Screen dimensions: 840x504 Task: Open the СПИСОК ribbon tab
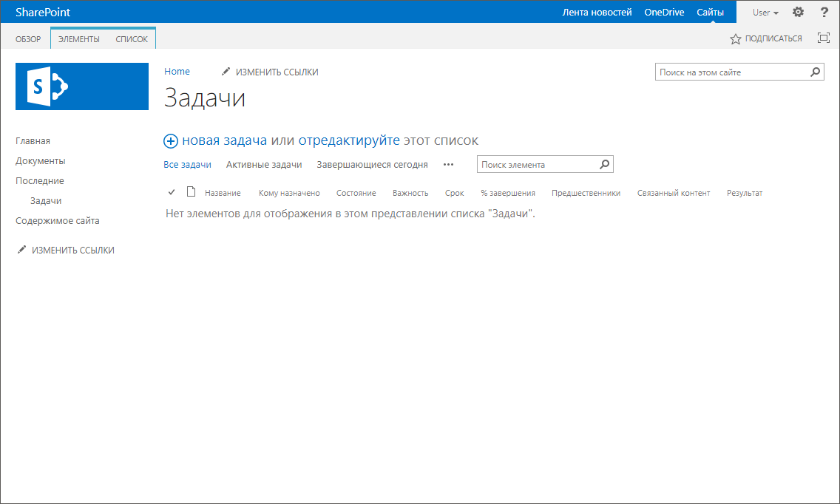(132, 39)
